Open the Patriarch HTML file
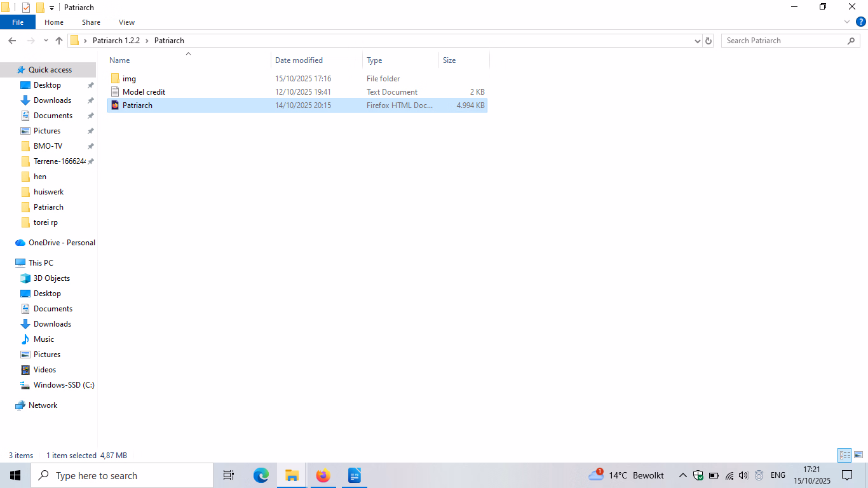 click(137, 105)
